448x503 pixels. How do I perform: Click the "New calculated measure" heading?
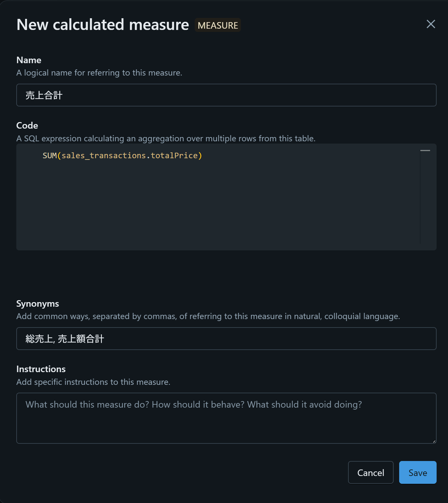(x=103, y=25)
